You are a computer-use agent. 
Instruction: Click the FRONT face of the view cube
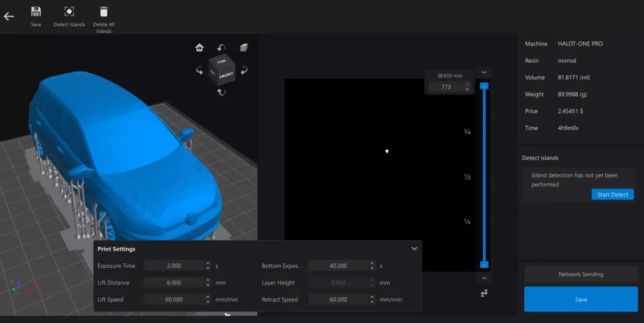point(226,75)
